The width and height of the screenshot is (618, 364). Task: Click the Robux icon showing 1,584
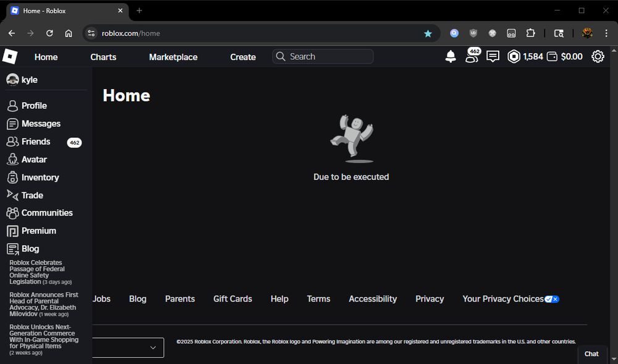(514, 57)
